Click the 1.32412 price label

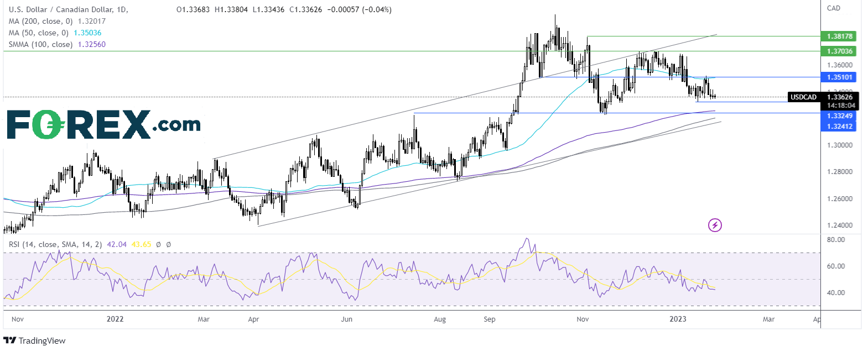(840, 126)
